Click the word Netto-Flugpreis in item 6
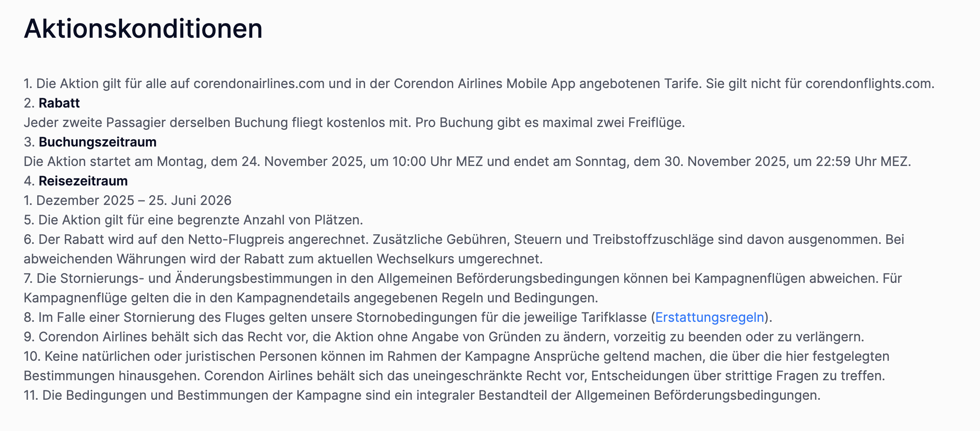Screen dimensions: 980x431 tap(236, 239)
